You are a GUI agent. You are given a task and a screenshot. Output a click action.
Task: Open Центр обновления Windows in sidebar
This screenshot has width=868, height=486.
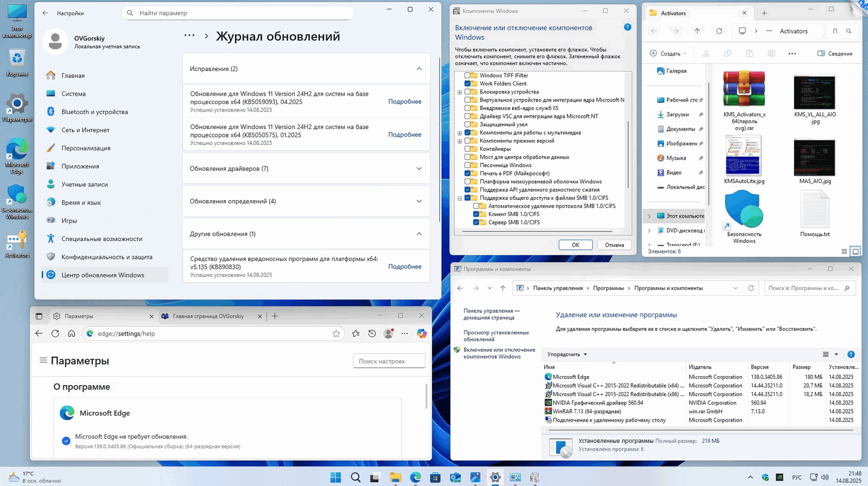point(105,275)
